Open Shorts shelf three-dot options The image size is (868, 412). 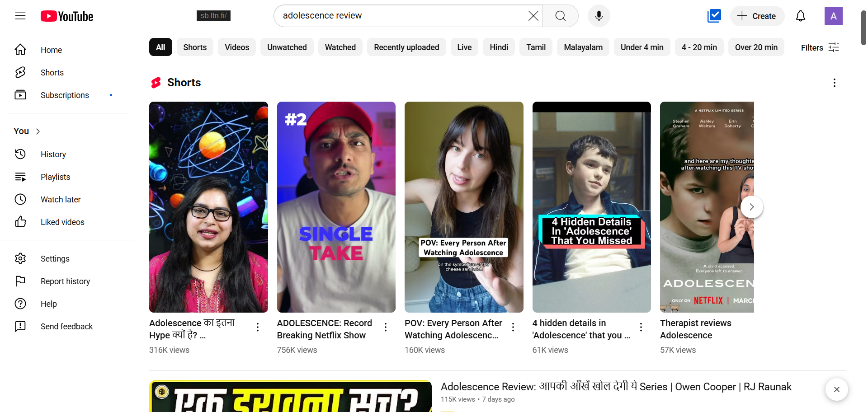pos(835,83)
